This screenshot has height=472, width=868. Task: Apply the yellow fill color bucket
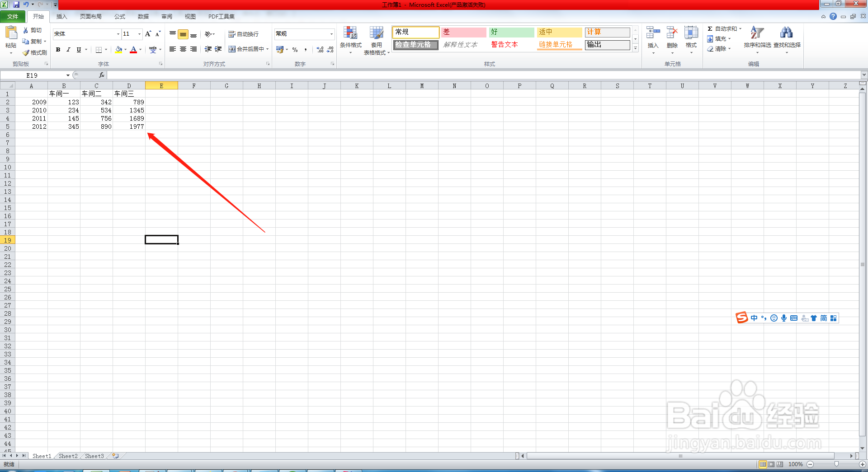coord(118,50)
